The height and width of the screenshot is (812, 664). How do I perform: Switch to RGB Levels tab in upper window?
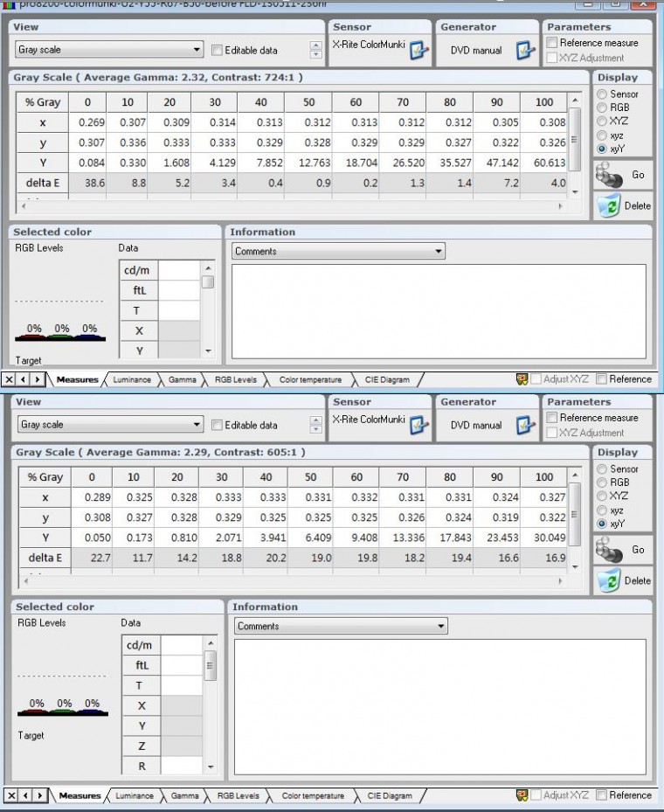[236, 379]
